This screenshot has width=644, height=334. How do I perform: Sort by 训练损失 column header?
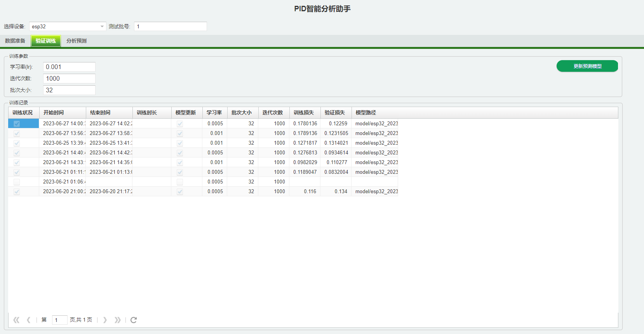pos(305,112)
